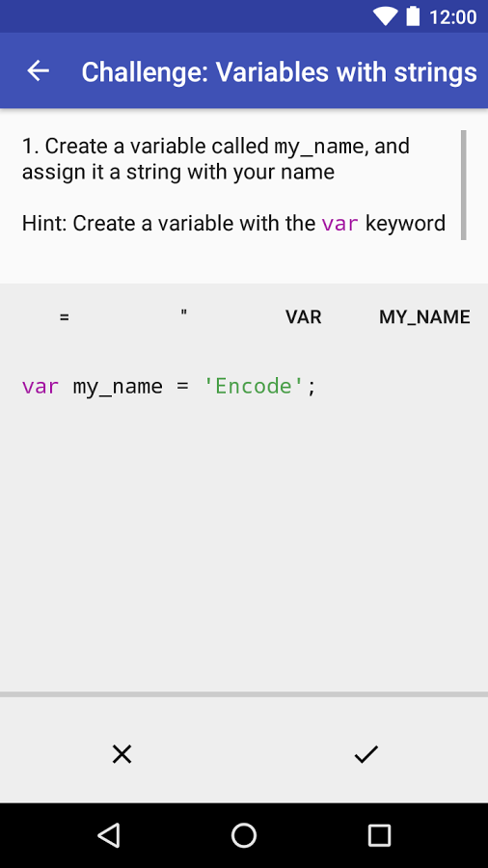The image size is (488, 868).
Task: Tap the 12:00 clock in status bar
Action: (x=453, y=17)
